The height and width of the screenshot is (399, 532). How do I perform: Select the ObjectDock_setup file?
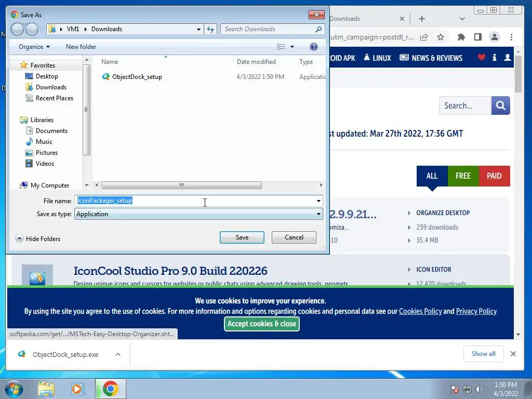137,77
